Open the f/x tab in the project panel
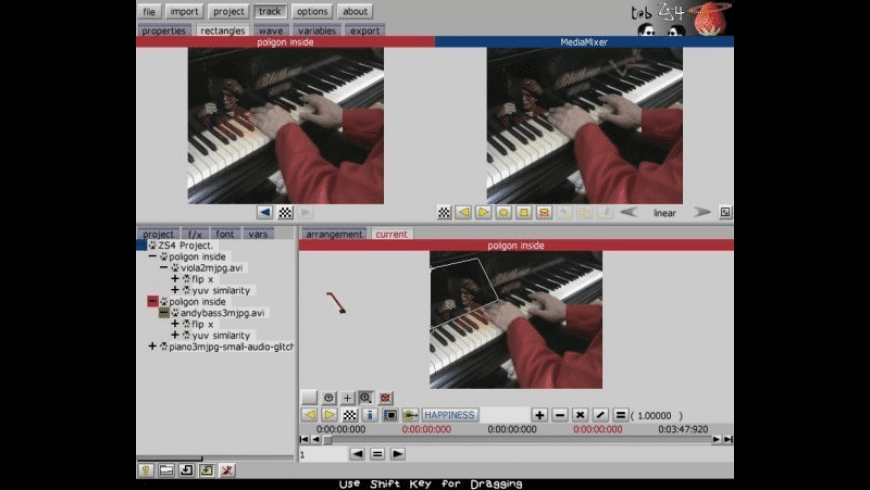Image resolution: width=870 pixels, height=490 pixels. click(195, 234)
